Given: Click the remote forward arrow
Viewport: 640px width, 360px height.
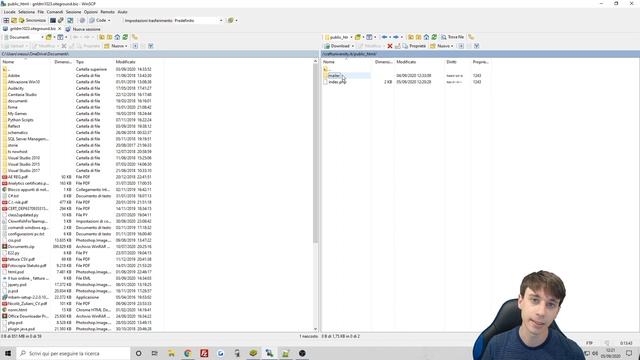Looking at the screenshot, I should click(396, 37).
